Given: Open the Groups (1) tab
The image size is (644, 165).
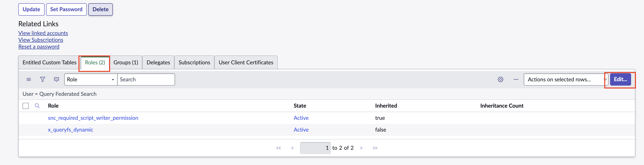Looking at the screenshot, I should (126, 62).
